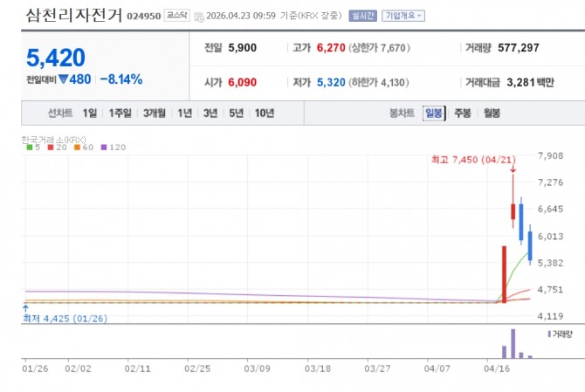Toggle the green 5-day moving average legend
This screenshot has width=585, height=392.
(x=32, y=148)
